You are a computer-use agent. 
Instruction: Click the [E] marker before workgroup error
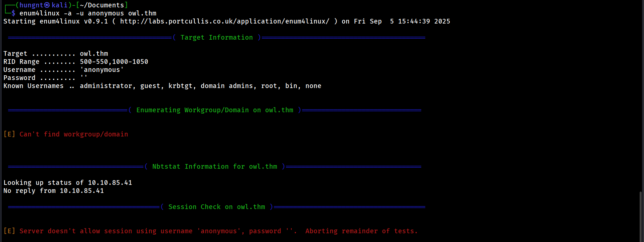pyautogui.click(x=9, y=134)
